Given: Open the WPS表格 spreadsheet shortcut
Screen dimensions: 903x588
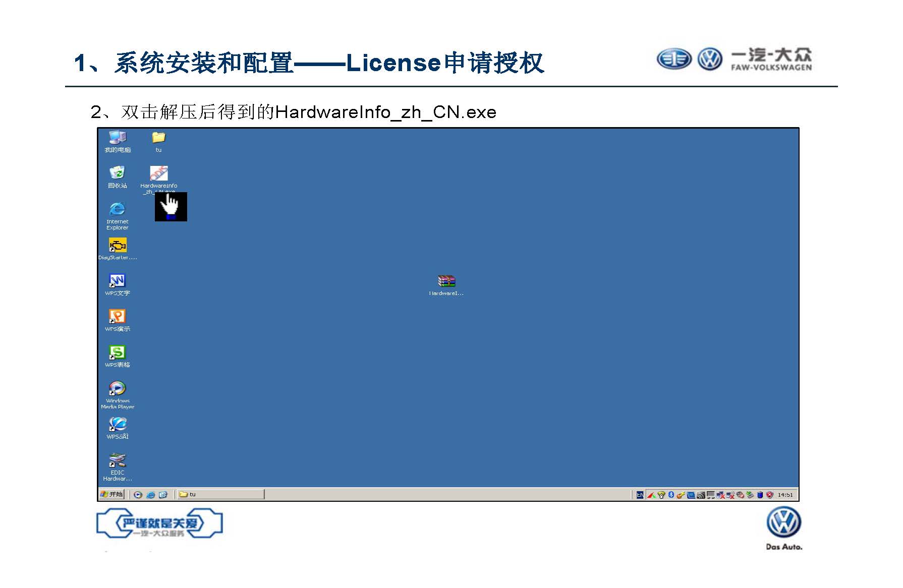Looking at the screenshot, I should [x=118, y=352].
